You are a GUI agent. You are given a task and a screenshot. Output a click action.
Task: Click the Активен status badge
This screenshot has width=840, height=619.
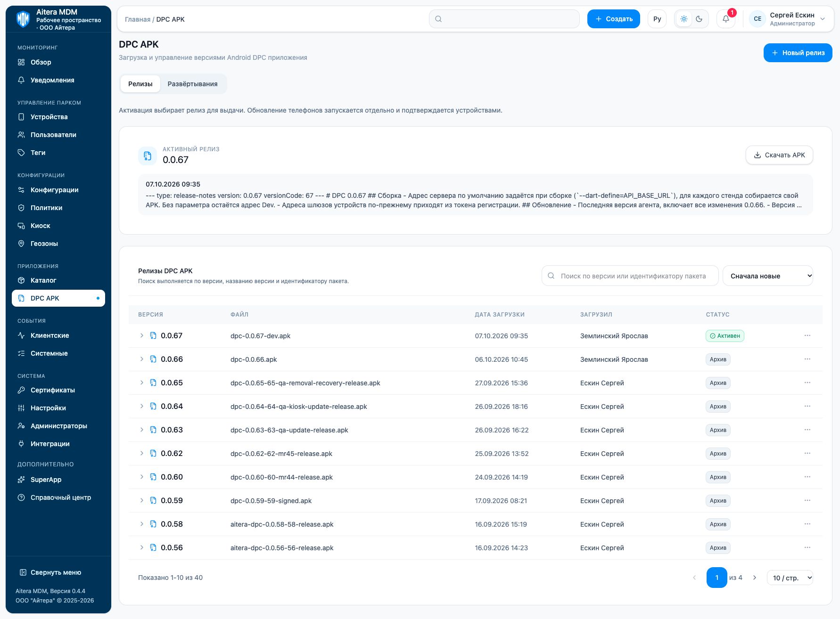point(725,336)
